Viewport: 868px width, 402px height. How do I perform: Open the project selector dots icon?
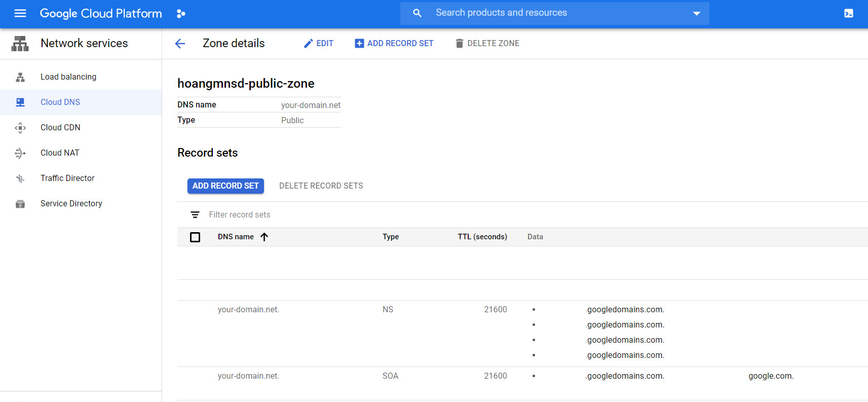(181, 14)
